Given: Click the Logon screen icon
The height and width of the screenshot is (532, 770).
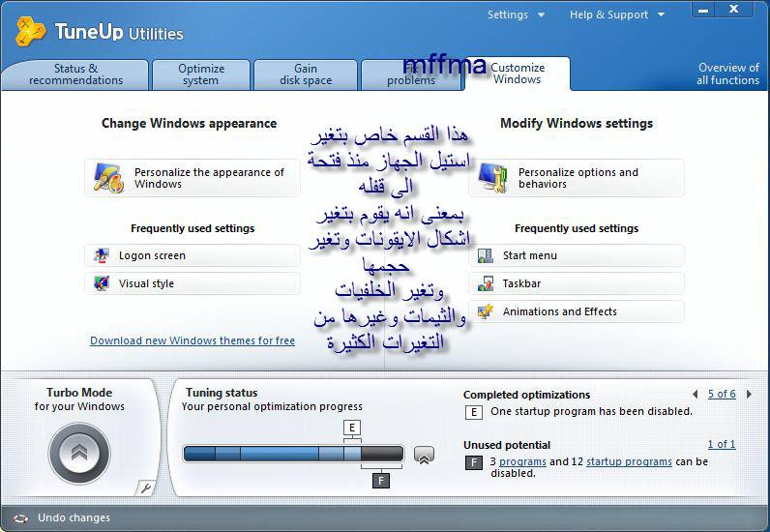Looking at the screenshot, I should [102, 255].
